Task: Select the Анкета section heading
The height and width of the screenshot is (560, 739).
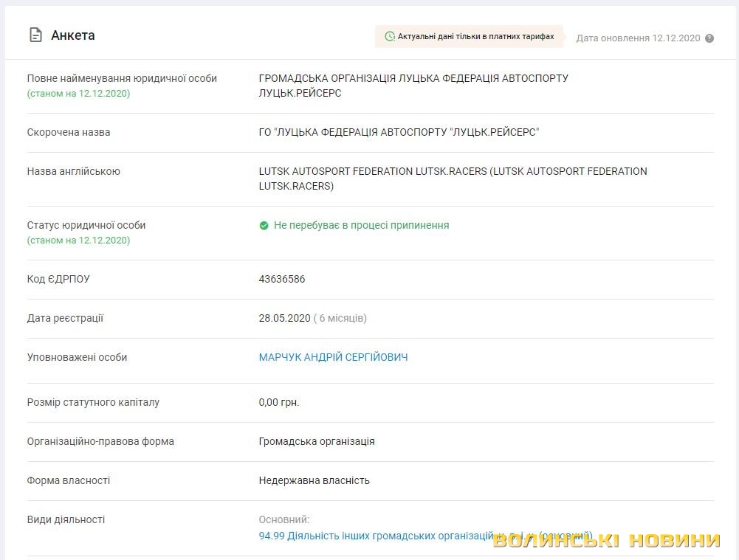Action: pos(72,35)
